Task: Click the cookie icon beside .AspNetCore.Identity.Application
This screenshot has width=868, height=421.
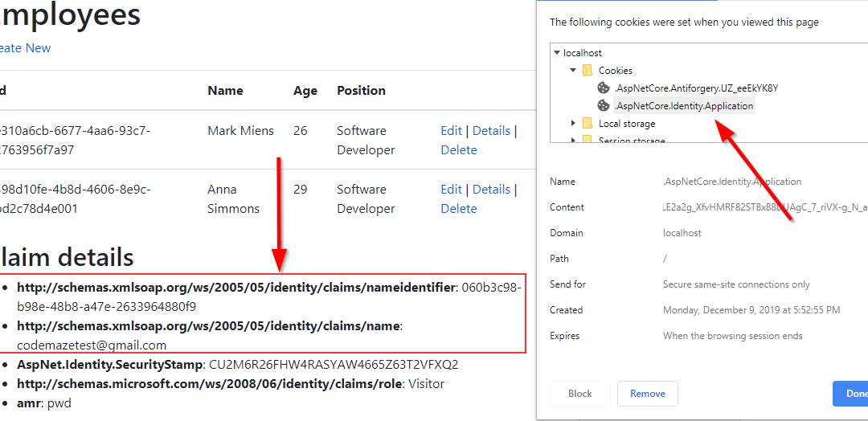Action: point(604,105)
